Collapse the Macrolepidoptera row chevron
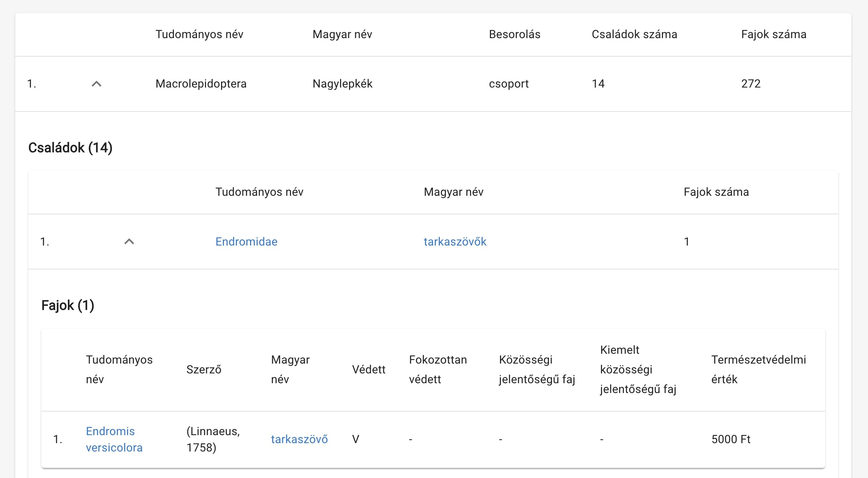Viewport: 868px width, 478px height. click(x=97, y=84)
